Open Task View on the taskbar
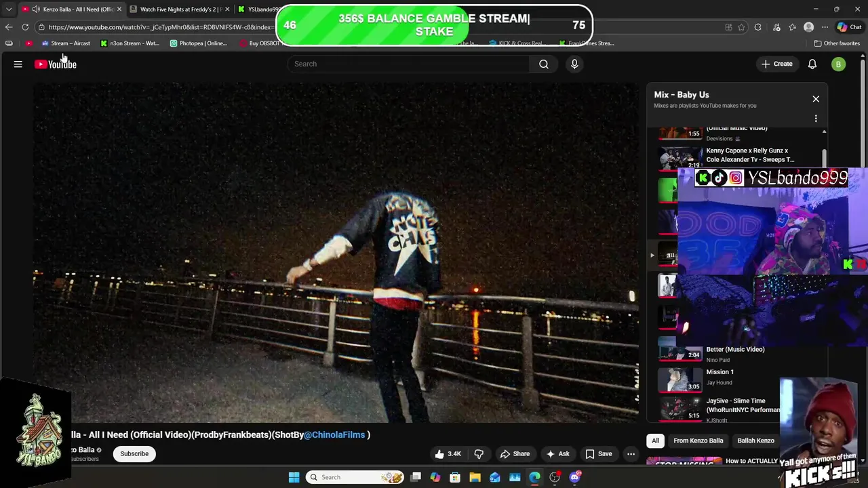 pyautogui.click(x=416, y=477)
